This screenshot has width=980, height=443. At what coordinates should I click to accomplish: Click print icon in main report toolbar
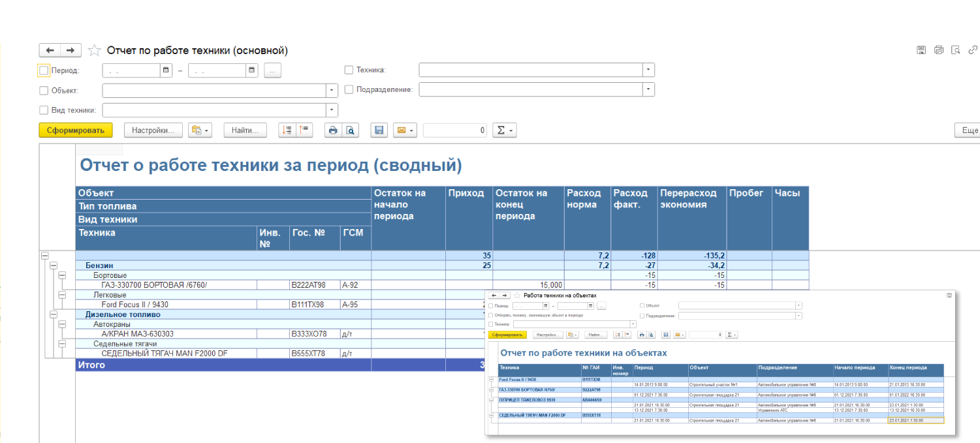click(333, 130)
